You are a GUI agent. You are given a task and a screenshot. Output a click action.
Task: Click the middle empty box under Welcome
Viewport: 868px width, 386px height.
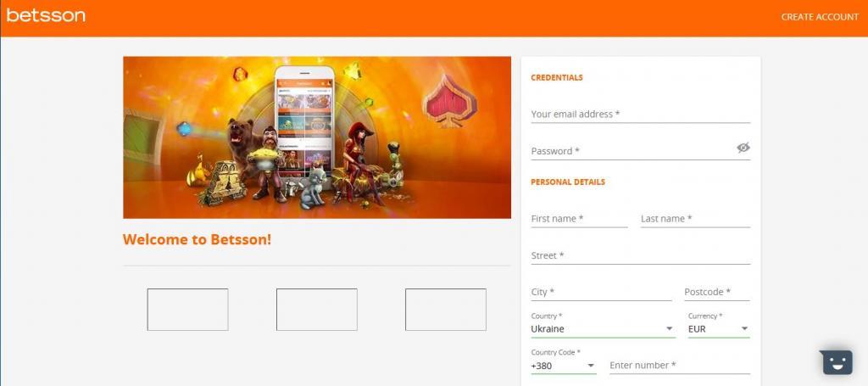pos(317,310)
